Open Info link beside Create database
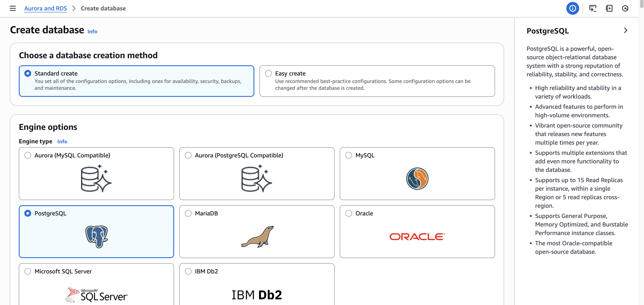Screen dimensions: 644x305 click(x=92, y=32)
